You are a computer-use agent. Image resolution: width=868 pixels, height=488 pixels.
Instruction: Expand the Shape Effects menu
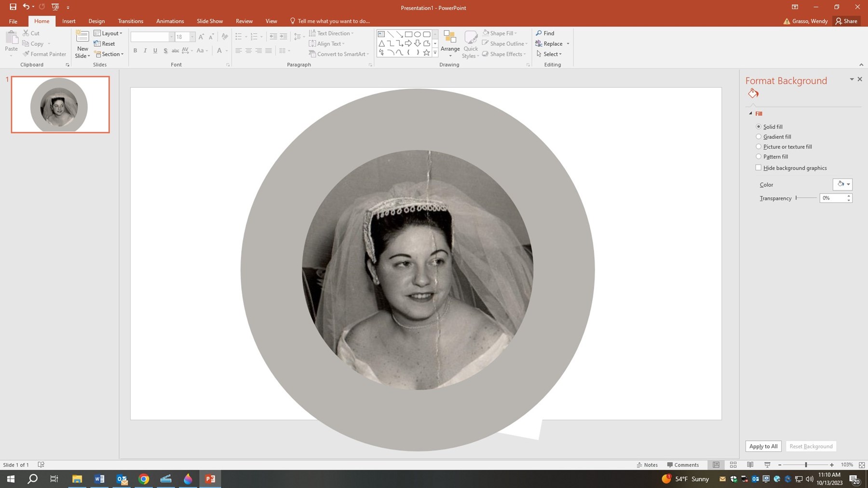coord(504,54)
